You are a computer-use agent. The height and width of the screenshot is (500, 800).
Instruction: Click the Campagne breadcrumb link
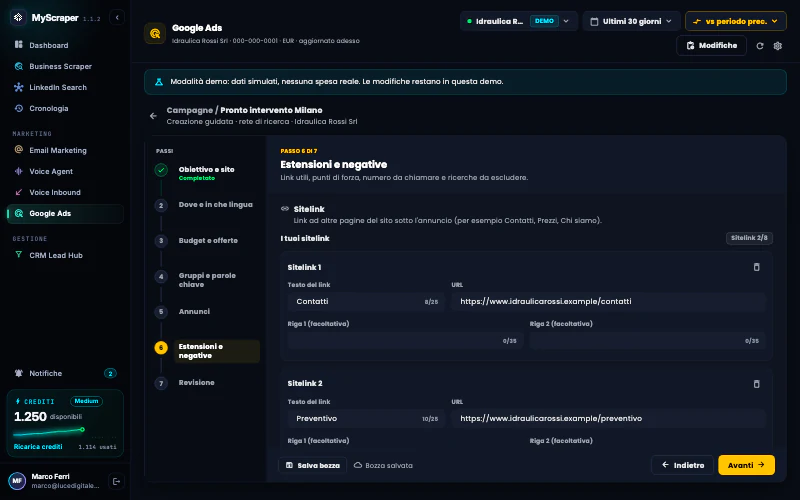(189, 110)
